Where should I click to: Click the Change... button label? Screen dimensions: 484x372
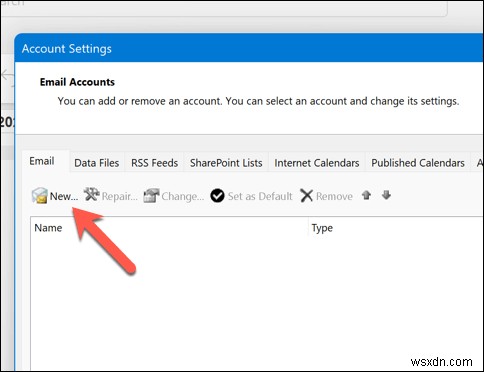pos(183,196)
